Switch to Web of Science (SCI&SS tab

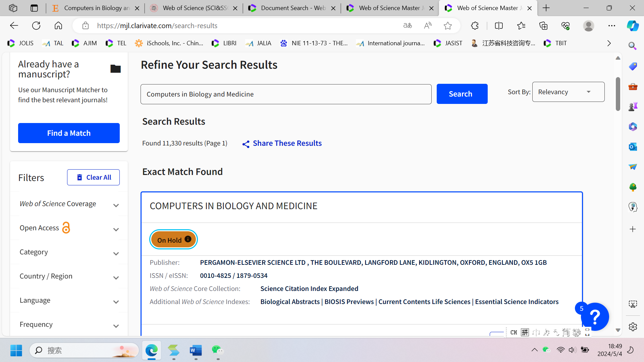pos(194,8)
